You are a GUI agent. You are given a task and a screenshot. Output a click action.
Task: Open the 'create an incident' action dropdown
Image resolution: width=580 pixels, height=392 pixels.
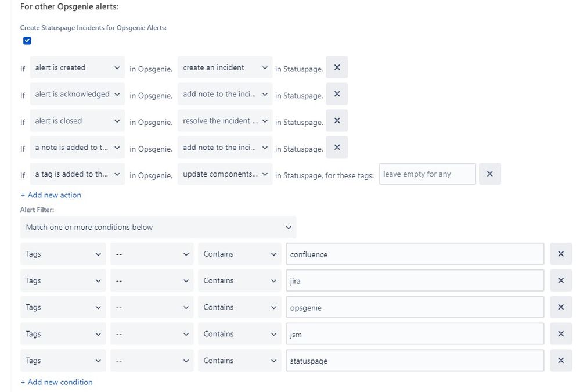click(x=225, y=67)
